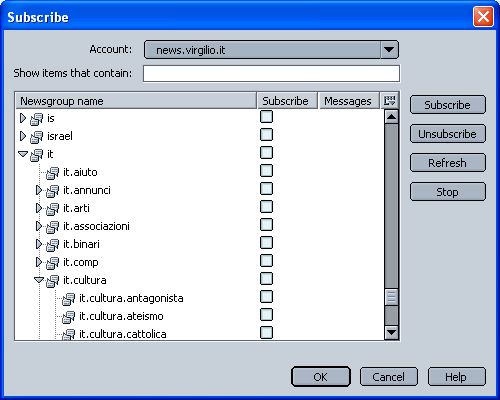Image resolution: width=500 pixels, height=400 pixels.
Task: Select the it.cultura.antagonista newsgroup icon
Action: pyautogui.click(x=69, y=299)
